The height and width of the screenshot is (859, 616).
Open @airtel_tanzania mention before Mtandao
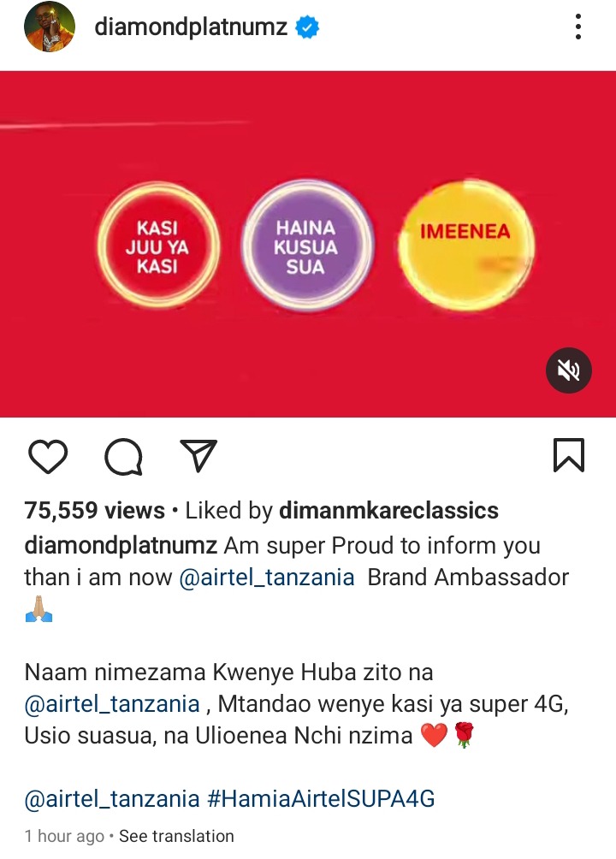pyautogui.click(x=112, y=704)
